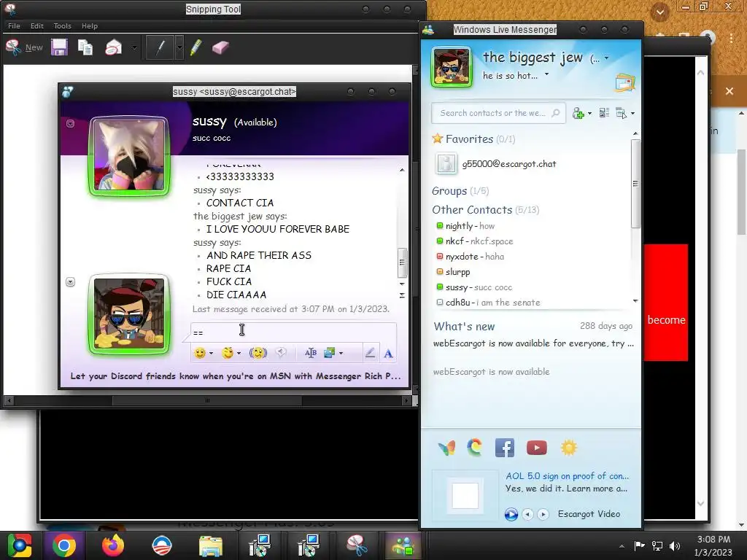Open the personal message dropdown arrow
The width and height of the screenshot is (747, 560).
click(546, 74)
